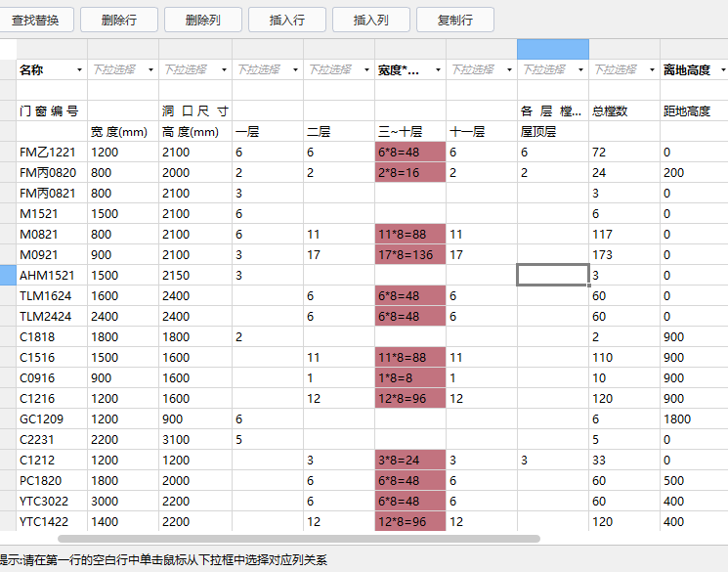The image size is (728, 572).
Task: Select cell 500 in PC1820 row
Action: tap(694, 480)
